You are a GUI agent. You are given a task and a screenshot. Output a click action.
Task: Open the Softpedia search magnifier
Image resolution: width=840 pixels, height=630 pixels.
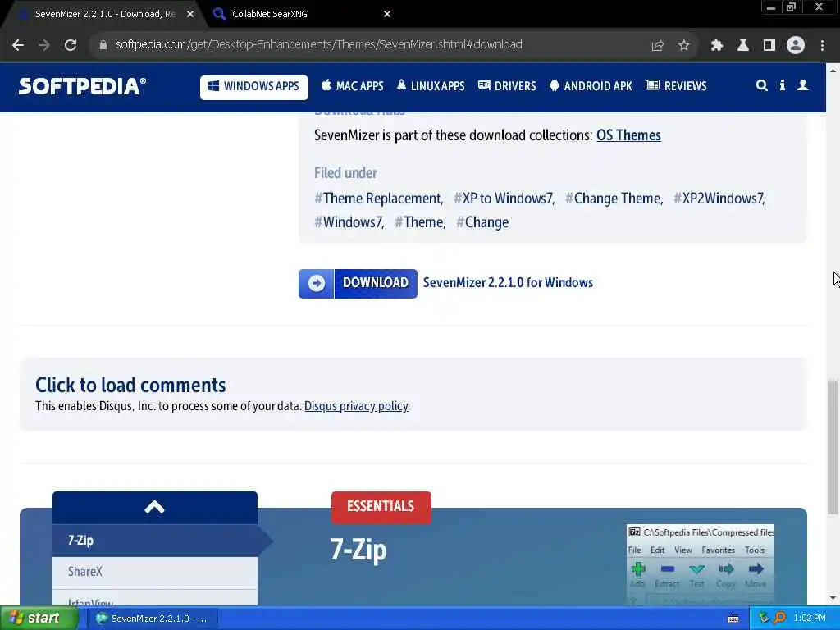pyautogui.click(x=761, y=85)
